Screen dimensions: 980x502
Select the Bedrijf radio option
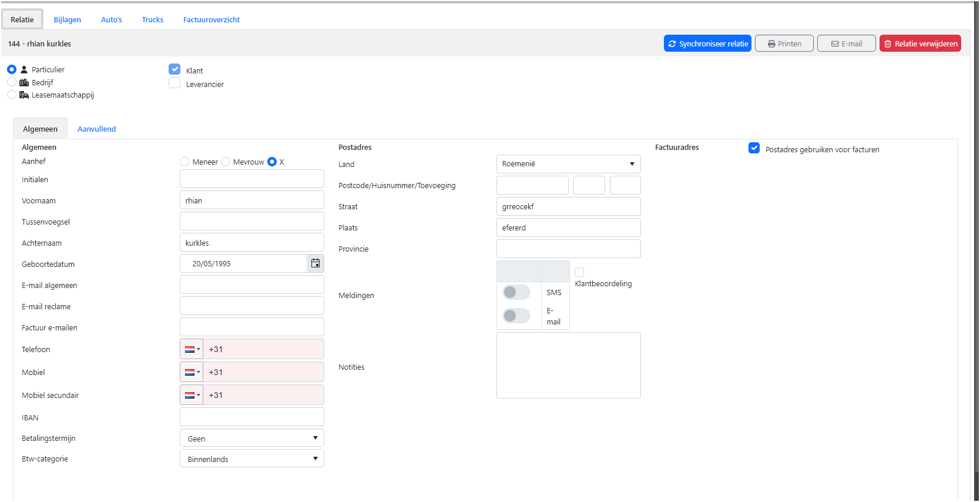click(x=12, y=82)
